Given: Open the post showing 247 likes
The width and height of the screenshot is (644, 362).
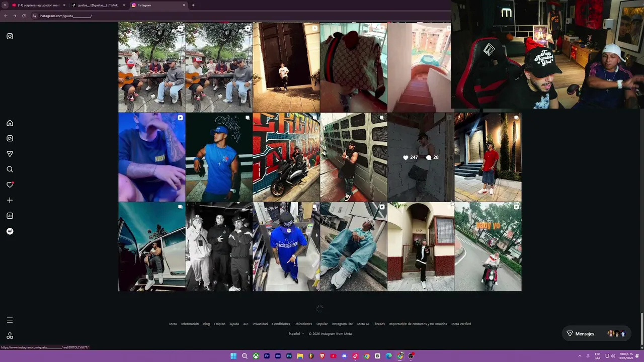Looking at the screenshot, I should (421, 157).
